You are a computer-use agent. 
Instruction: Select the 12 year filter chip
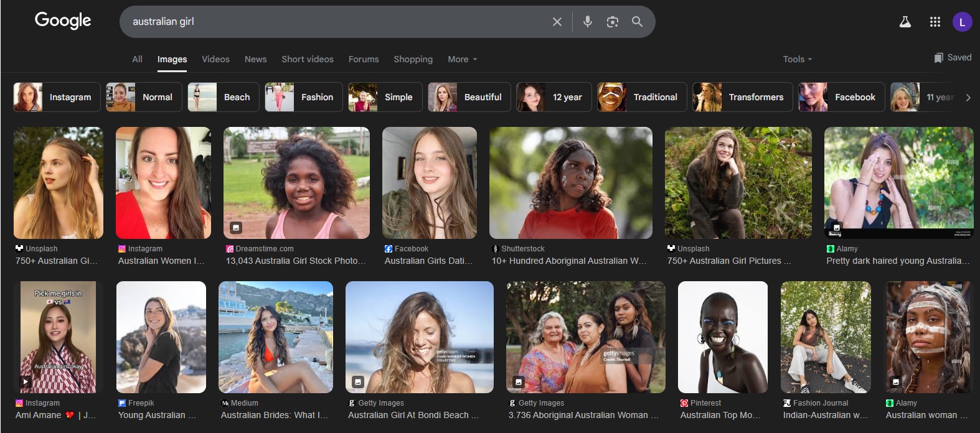554,97
